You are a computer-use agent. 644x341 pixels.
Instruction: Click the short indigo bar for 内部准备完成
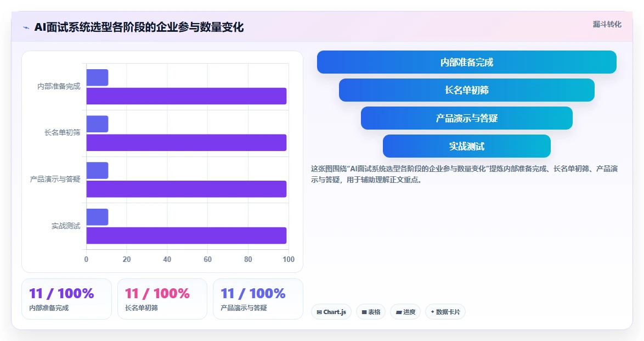[x=97, y=78]
